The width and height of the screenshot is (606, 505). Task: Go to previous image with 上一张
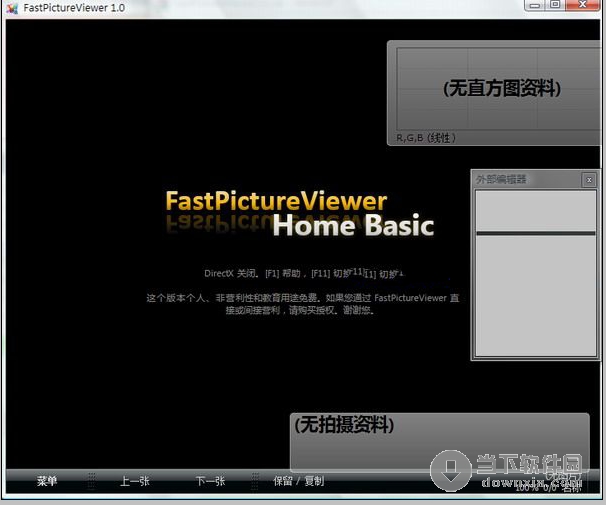click(134, 481)
